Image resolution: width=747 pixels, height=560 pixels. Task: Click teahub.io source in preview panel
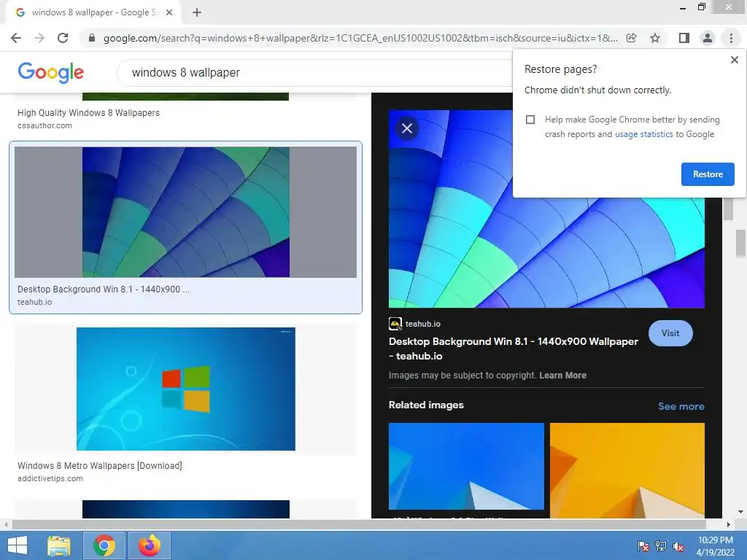[x=422, y=324]
